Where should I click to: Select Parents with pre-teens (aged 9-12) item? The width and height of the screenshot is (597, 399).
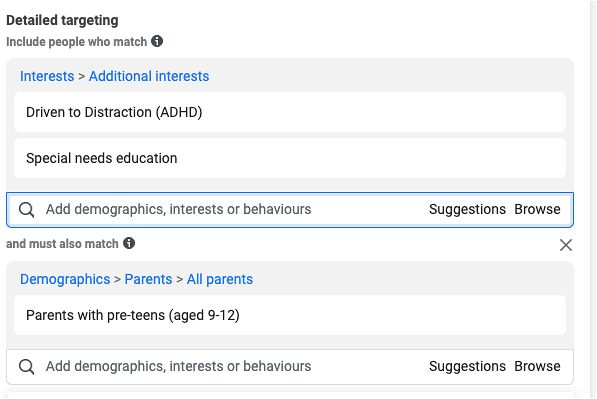click(290, 315)
